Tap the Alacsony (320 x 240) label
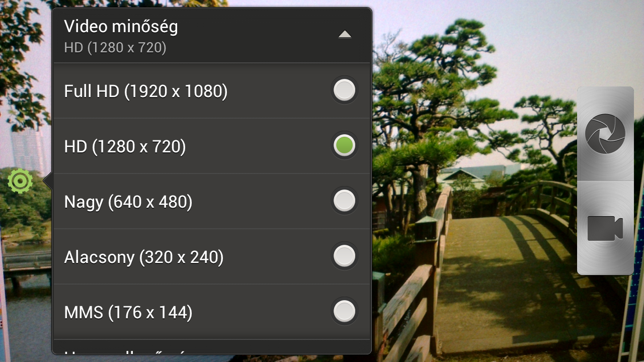This screenshot has width=644, height=362. (x=144, y=257)
